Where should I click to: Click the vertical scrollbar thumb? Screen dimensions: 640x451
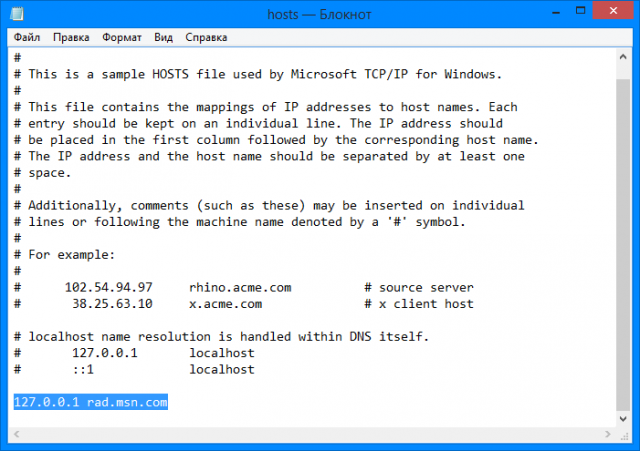[x=623, y=245]
